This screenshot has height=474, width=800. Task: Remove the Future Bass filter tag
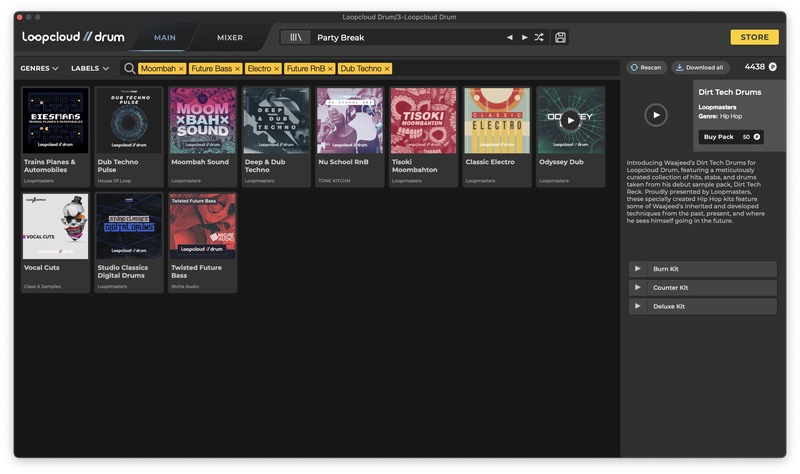click(238, 69)
